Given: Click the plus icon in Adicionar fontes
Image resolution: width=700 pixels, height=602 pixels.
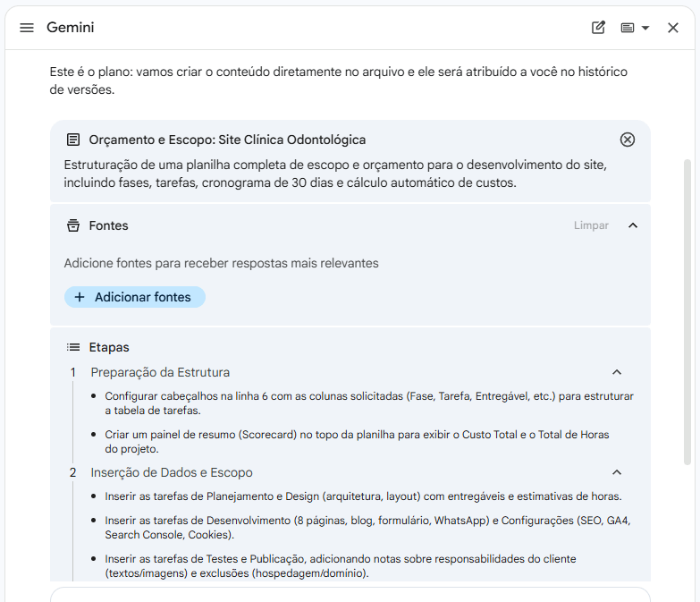Looking at the screenshot, I should pos(80,297).
